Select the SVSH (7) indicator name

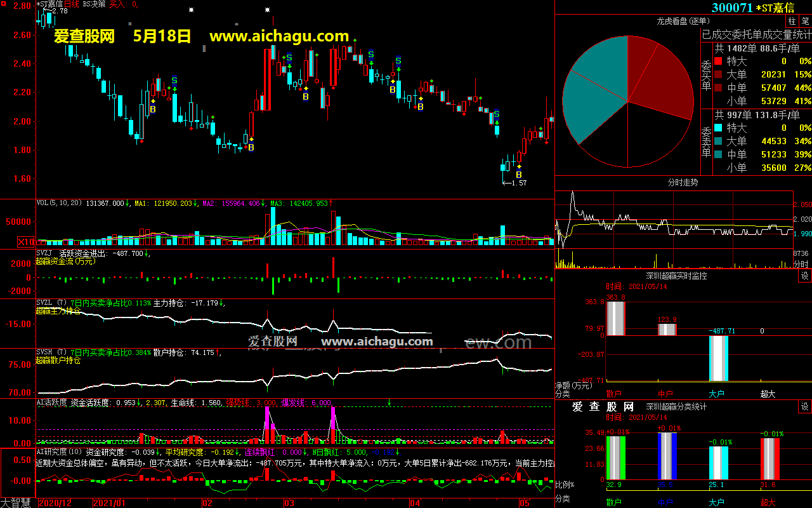(x=51, y=352)
